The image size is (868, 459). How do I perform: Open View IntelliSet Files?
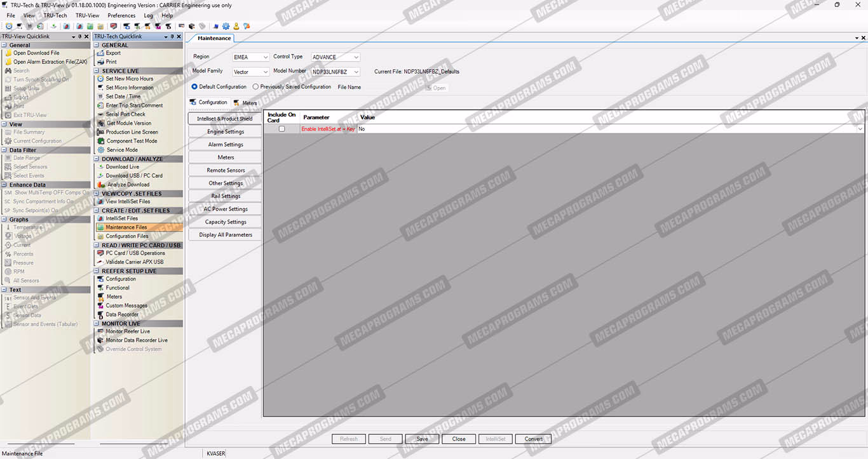pyautogui.click(x=128, y=202)
